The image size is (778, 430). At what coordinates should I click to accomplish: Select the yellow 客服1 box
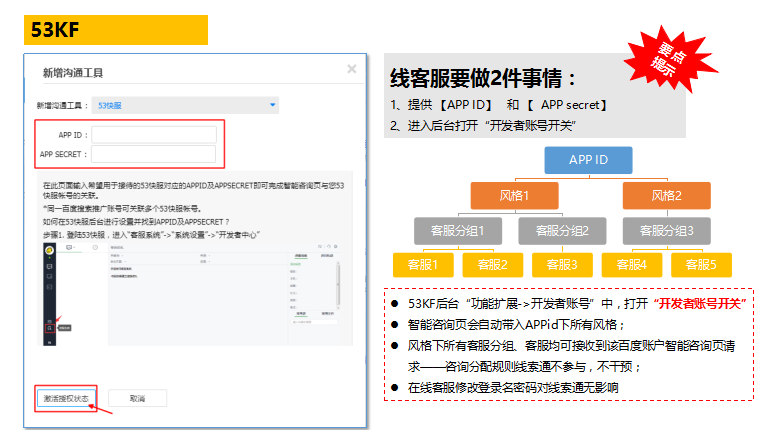pyautogui.click(x=423, y=265)
